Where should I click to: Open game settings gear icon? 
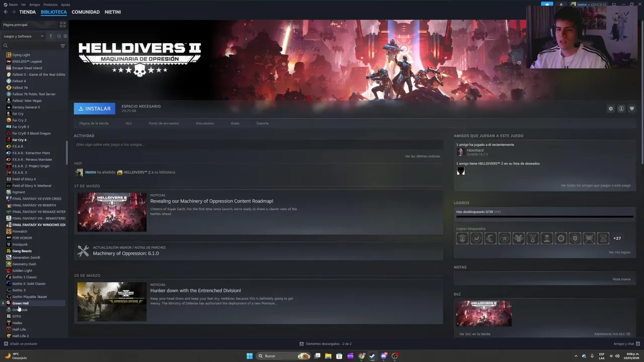click(611, 109)
